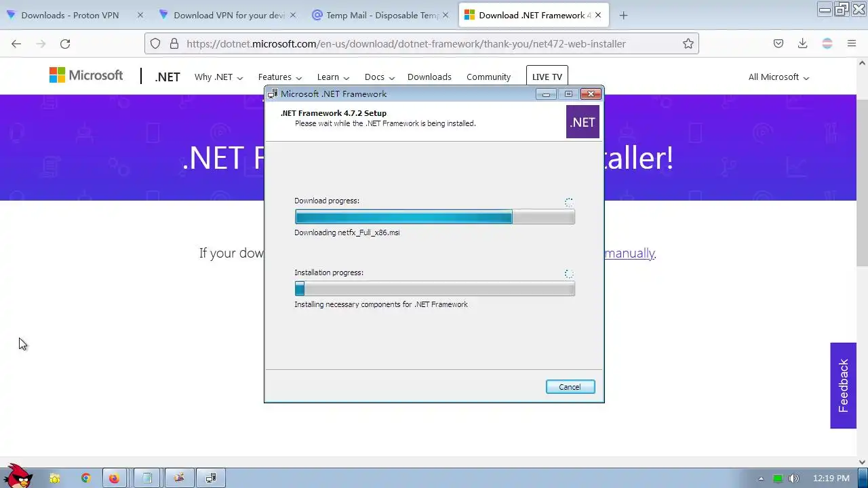Click 'Downloading netfx_Full_x86.msi' text

point(347,232)
